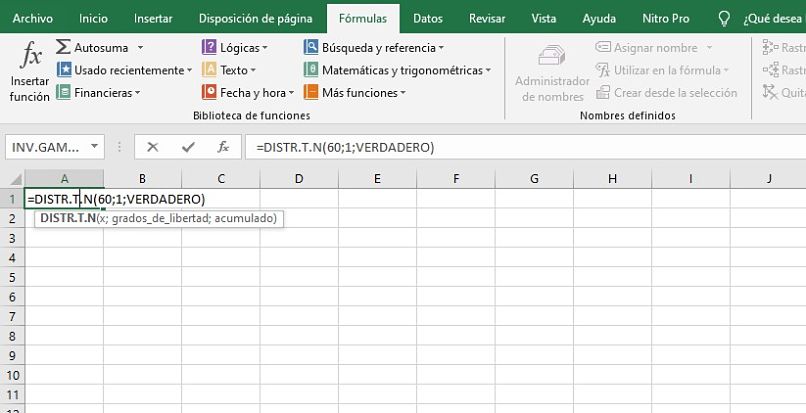The width and height of the screenshot is (806, 413).
Task: Open the Financieras functions library
Action: pyautogui.click(x=98, y=92)
